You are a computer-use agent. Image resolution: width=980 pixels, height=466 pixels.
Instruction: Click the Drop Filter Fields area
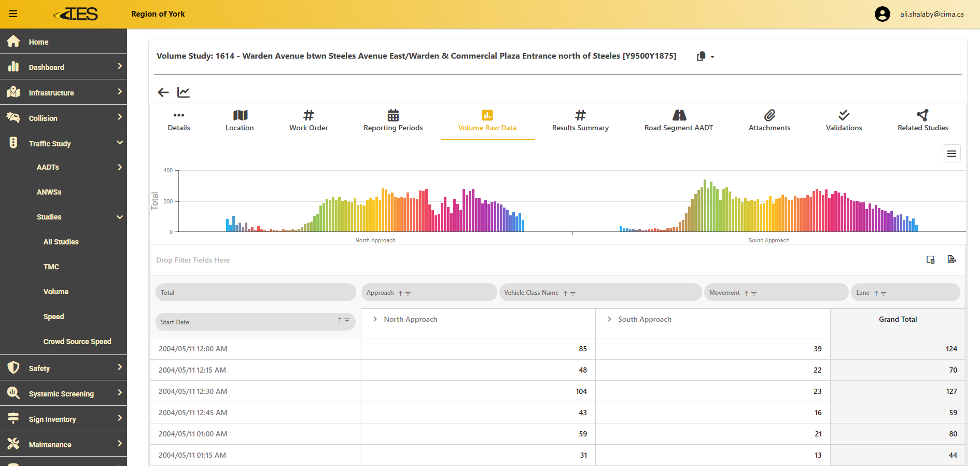[193, 260]
